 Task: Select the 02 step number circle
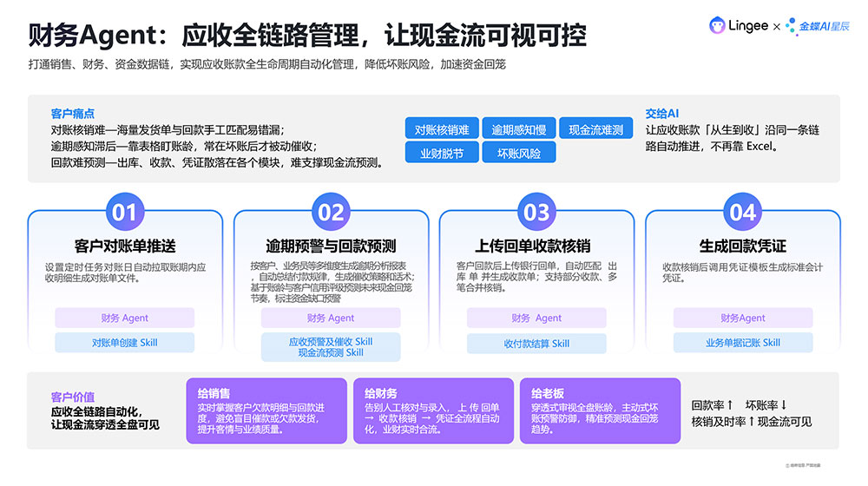(331, 212)
